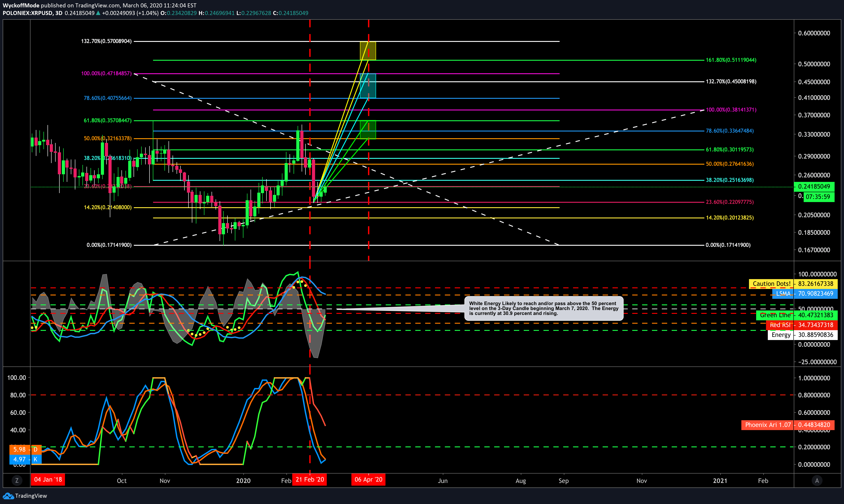Click the blue K stochastic label
Viewport: 844px width, 504px height.
(26, 459)
